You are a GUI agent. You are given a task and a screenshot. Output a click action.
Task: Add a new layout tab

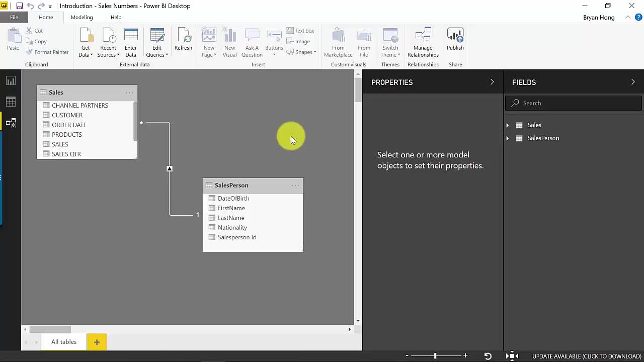pyautogui.click(x=97, y=342)
